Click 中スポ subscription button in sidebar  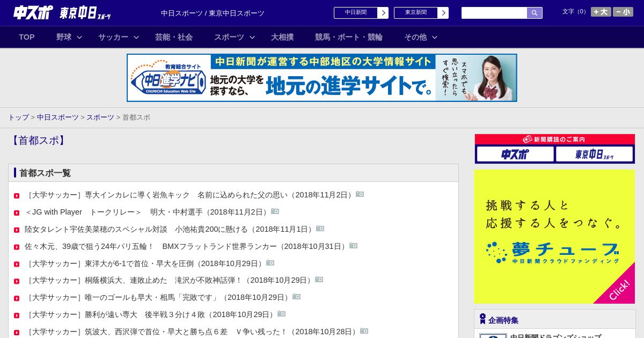click(515, 154)
